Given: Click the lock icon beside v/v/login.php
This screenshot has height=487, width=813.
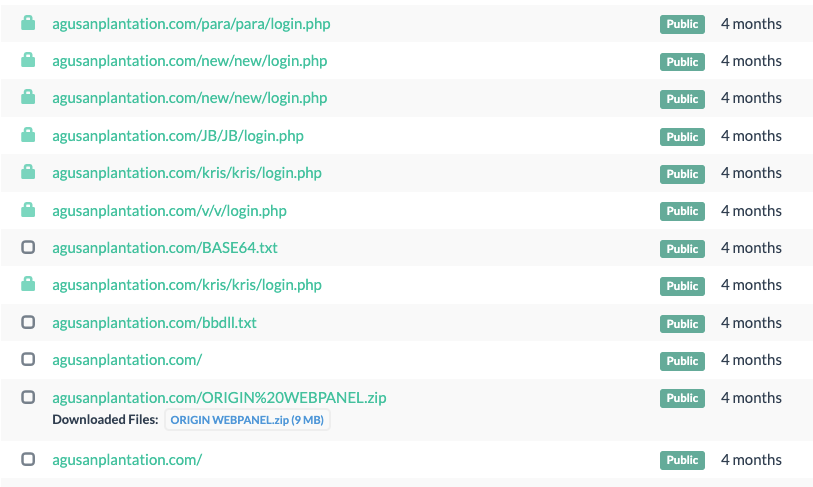Looking at the screenshot, I should (x=28, y=210).
